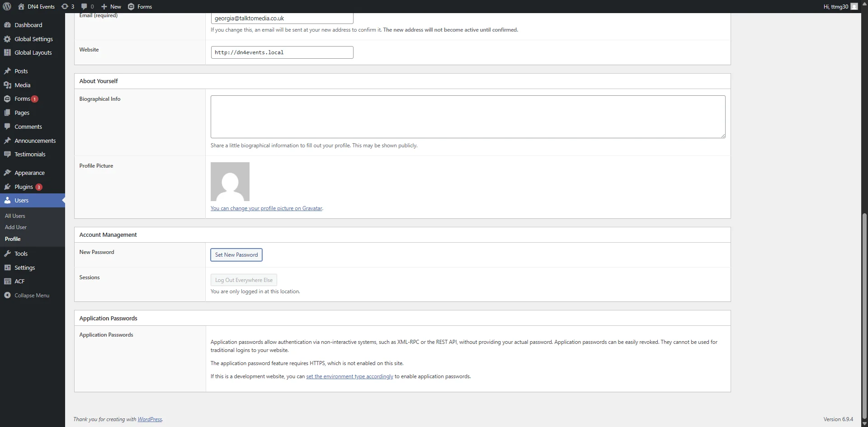Collapse the admin sidebar menu
Screen dimensions: 868x427
tap(32, 295)
